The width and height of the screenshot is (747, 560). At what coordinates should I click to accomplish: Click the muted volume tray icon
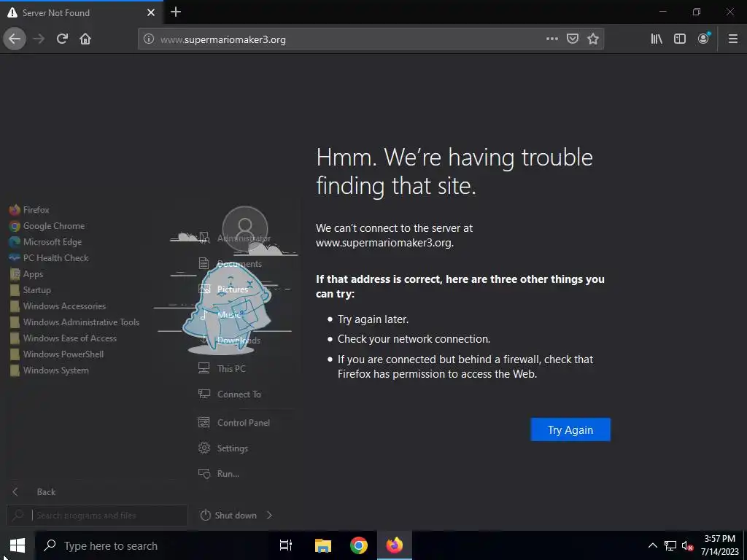(x=687, y=545)
